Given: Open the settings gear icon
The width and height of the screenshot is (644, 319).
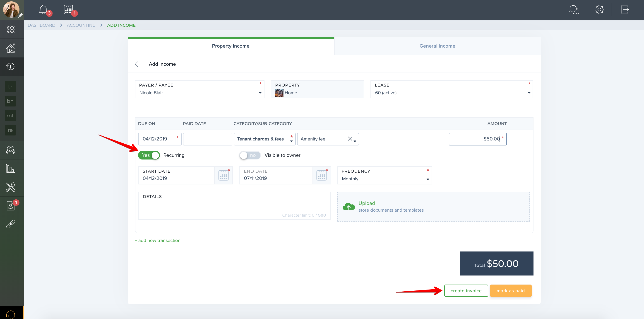Looking at the screenshot, I should point(599,10).
